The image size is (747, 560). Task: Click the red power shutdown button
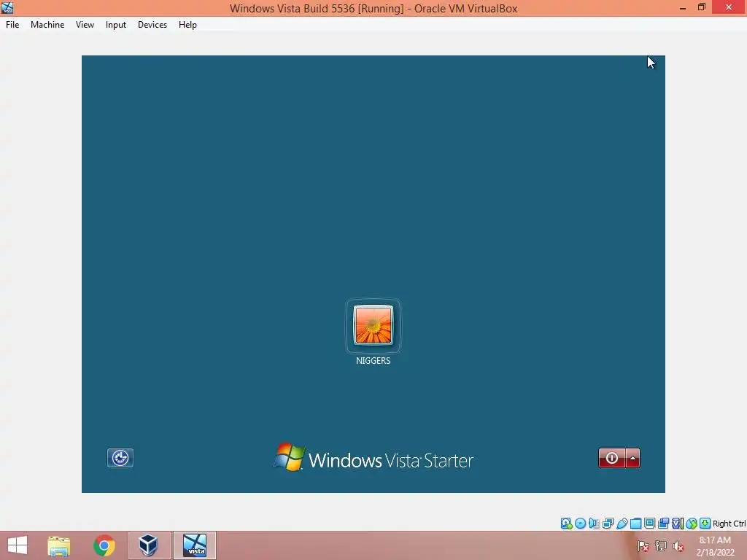pyautogui.click(x=612, y=458)
